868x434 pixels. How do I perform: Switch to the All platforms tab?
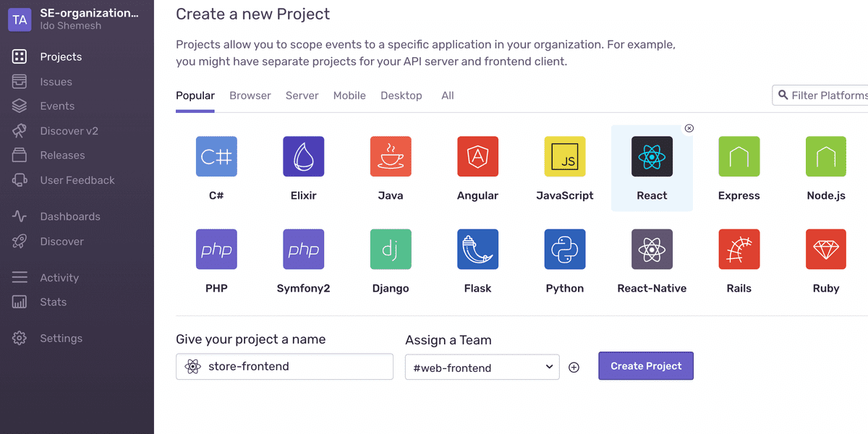pos(448,95)
